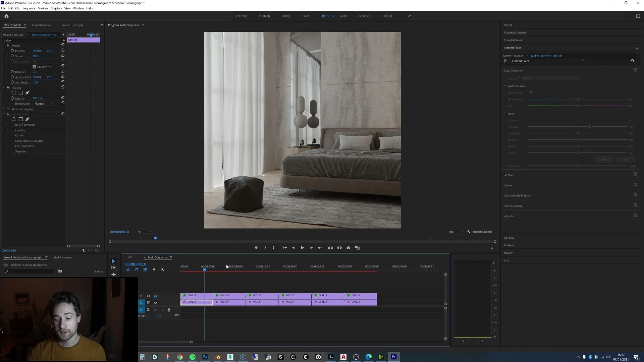Open Essential Sound panel
The height and width of the screenshot is (362, 644).
[x=514, y=40]
